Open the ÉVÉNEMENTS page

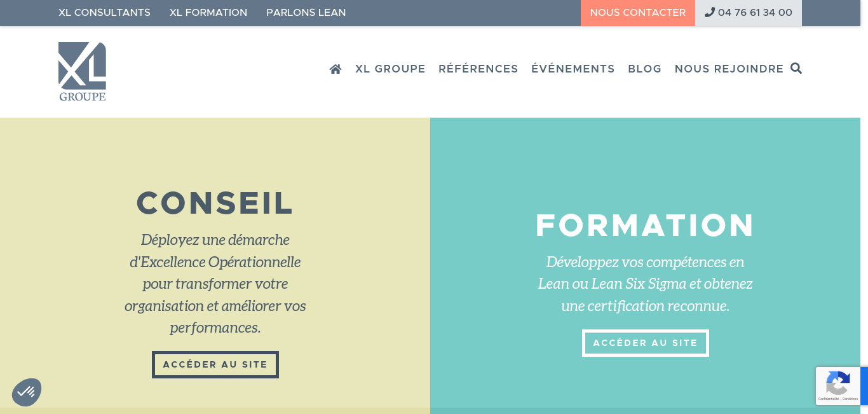[x=573, y=69]
